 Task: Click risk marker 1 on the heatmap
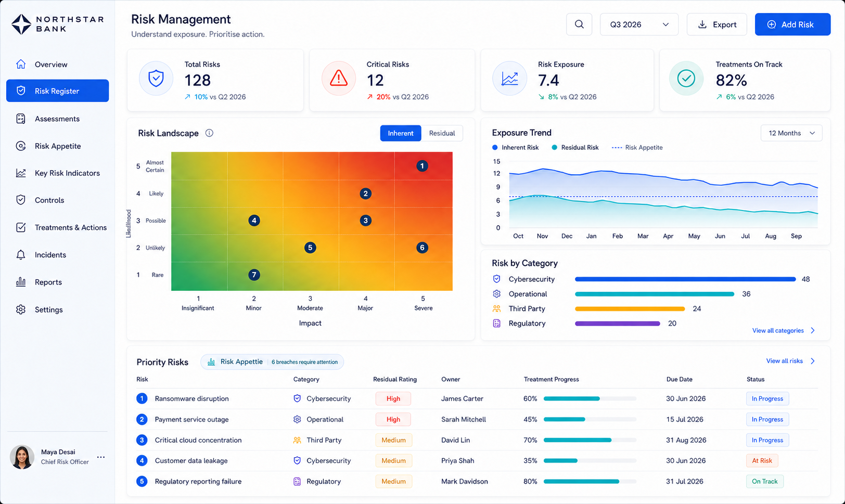pos(422,166)
